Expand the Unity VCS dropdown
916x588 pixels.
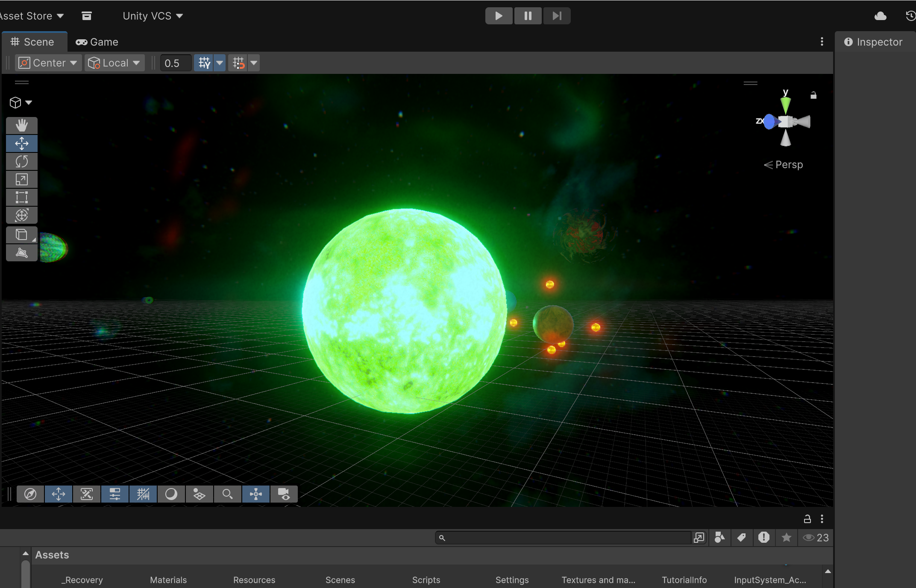pyautogui.click(x=153, y=16)
